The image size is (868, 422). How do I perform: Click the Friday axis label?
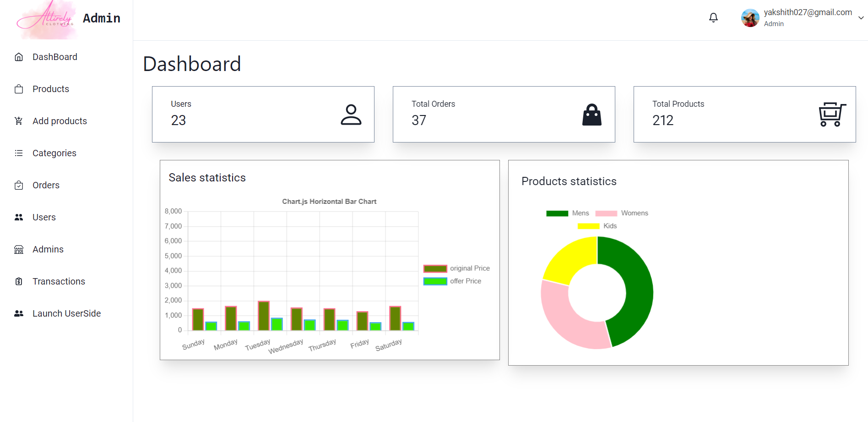click(359, 344)
